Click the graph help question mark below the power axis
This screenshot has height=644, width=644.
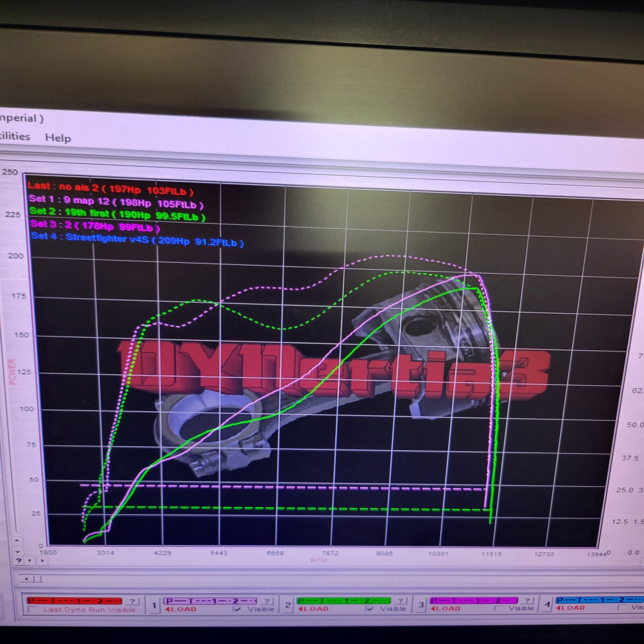point(19,560)
